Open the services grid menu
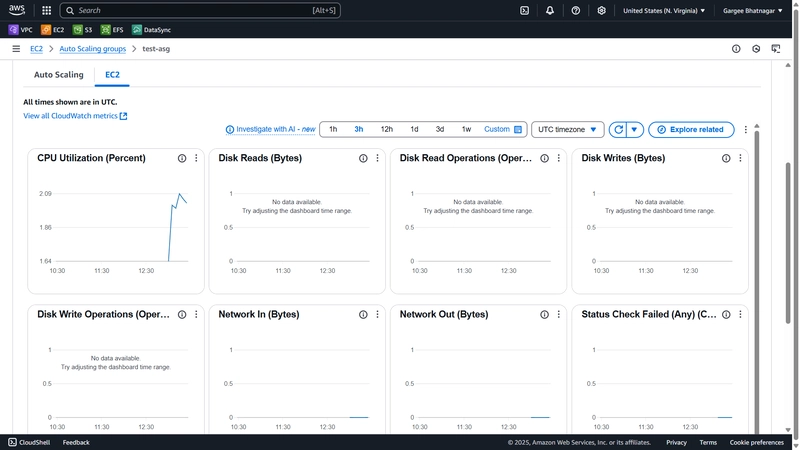Screen dimensions: 800x450 click(x=46, y=10)
